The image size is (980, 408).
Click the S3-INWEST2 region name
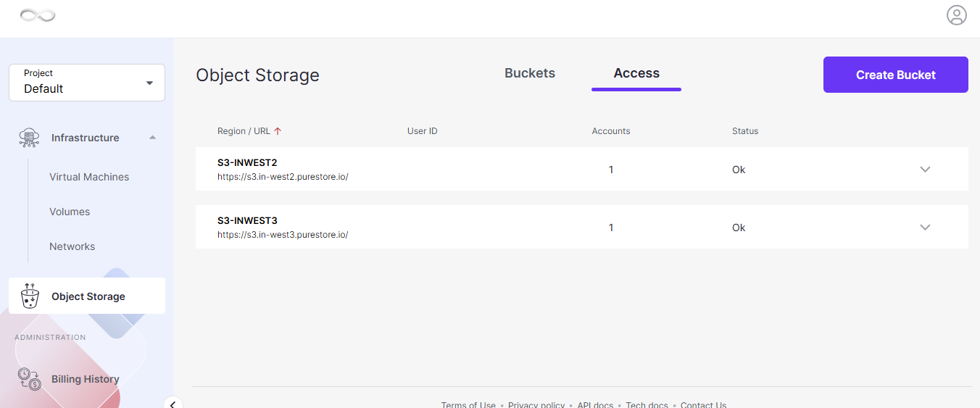pos(247,162)
